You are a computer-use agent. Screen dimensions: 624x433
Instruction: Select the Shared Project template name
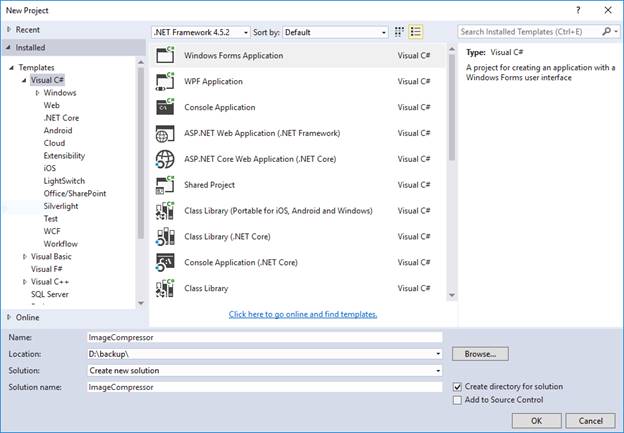[209, 185]
